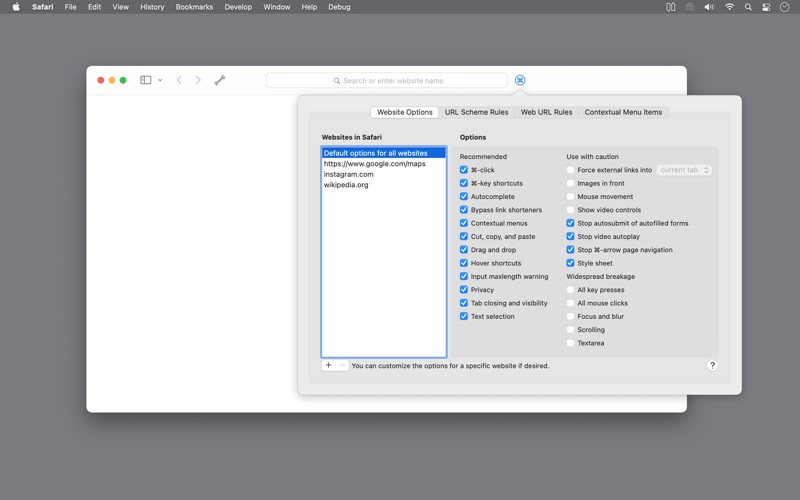Toggle the sidebar with the sidebar icon
Viewport: 800px width, 500px height.
[146, 80]
